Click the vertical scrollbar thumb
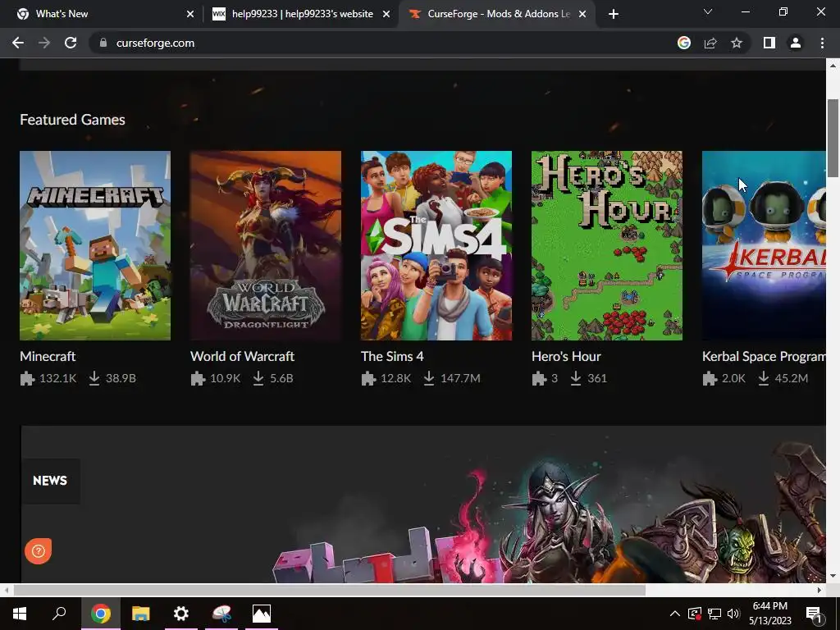Screen dimensions: 840x630 [x=833, y=138]
